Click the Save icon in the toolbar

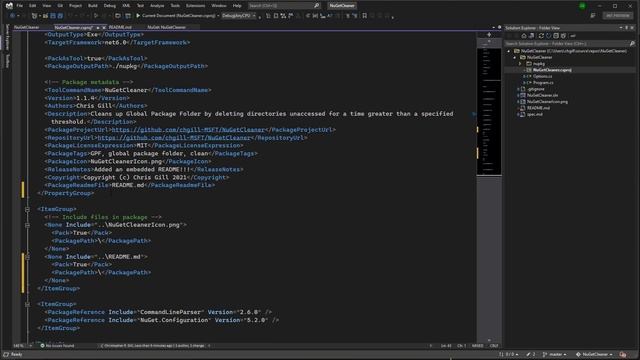53,16
